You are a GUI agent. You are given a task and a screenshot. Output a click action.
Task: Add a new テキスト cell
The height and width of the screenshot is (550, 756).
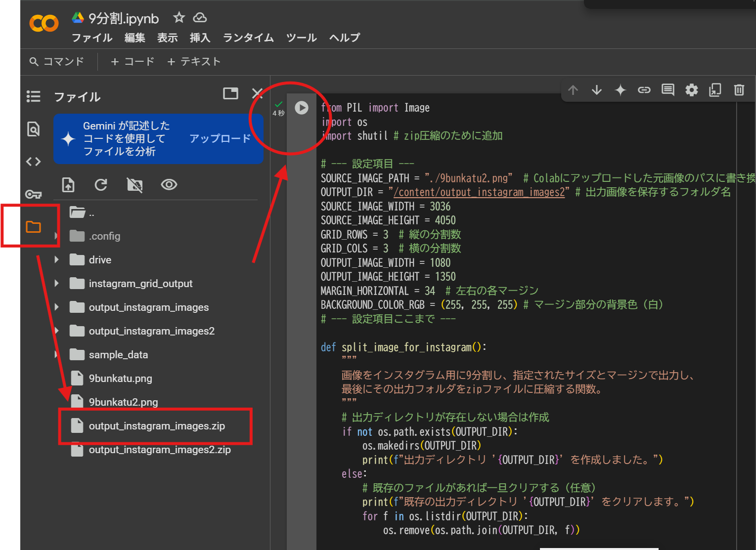[x=194, y=62]
